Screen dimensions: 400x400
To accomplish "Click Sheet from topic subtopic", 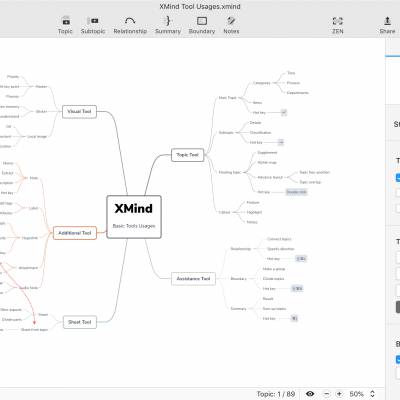I will coord(34,330).
